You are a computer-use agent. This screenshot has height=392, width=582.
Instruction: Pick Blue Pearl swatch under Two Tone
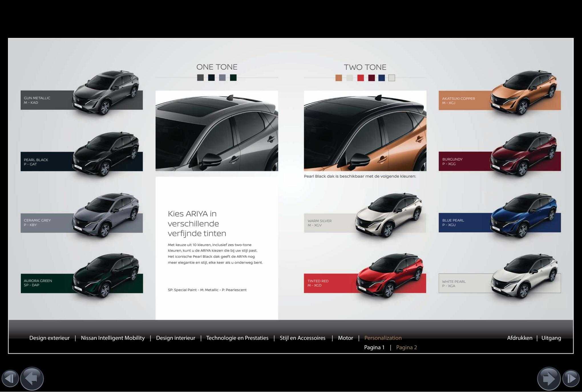coord(381,78)
